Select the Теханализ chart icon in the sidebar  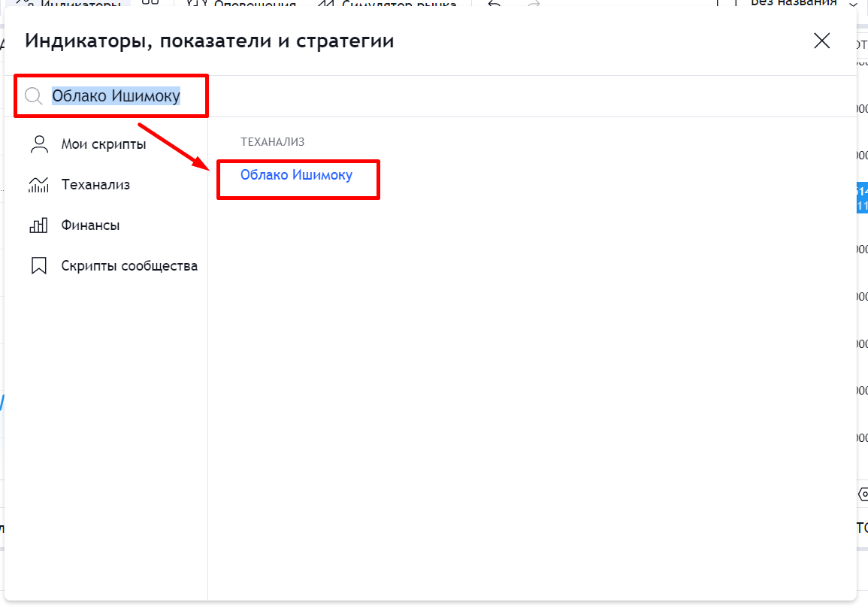coord(38,184)
